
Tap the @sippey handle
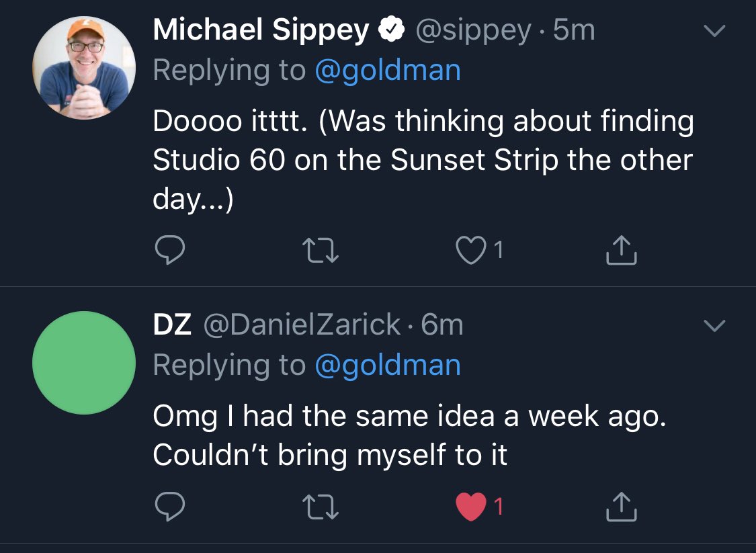pos(473,30)
